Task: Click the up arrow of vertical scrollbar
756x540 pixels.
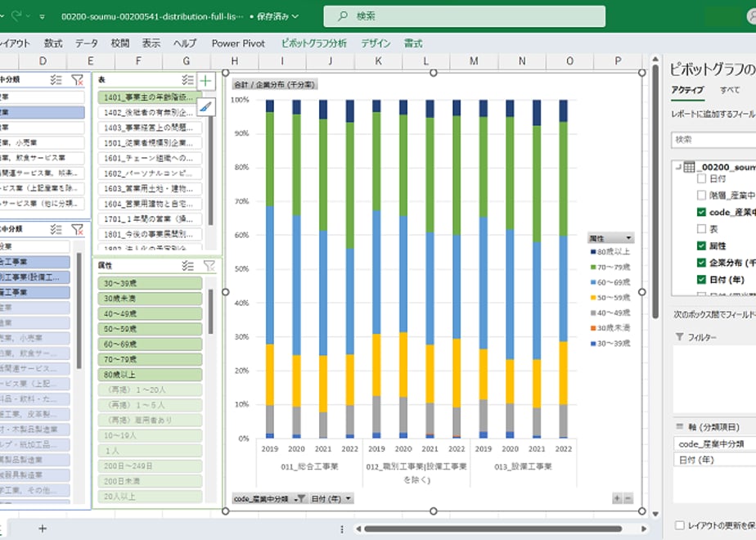Action: pyautogui.click(x=655, y=59)
